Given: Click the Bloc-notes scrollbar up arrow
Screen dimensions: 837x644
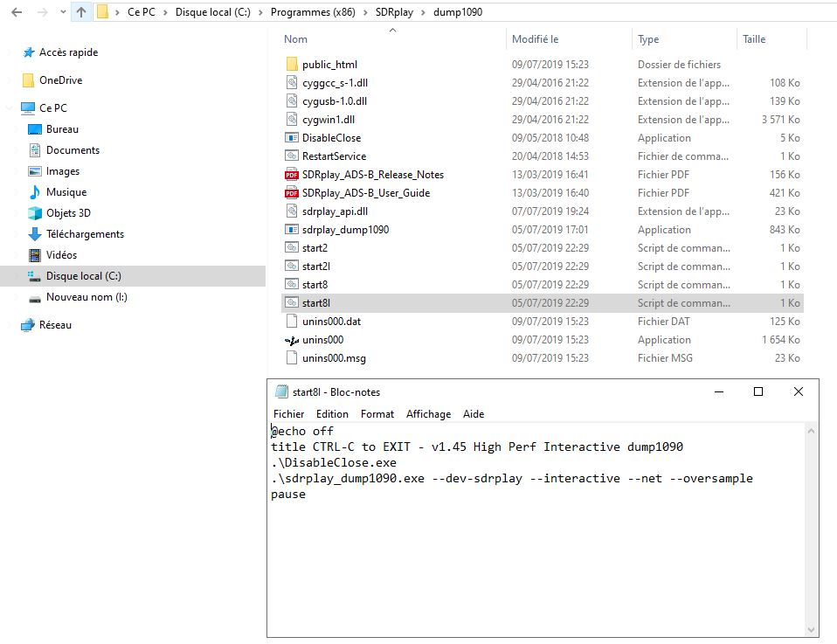Looking at the screenshot, I should (x=811, y=431).
